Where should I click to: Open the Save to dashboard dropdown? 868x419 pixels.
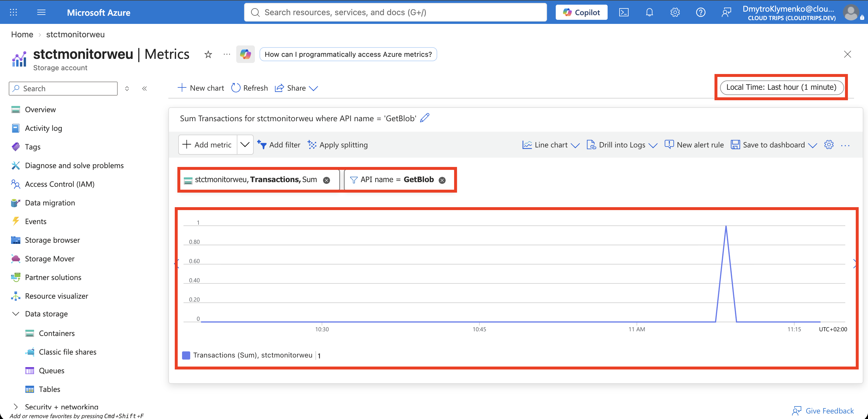(774, 145)
